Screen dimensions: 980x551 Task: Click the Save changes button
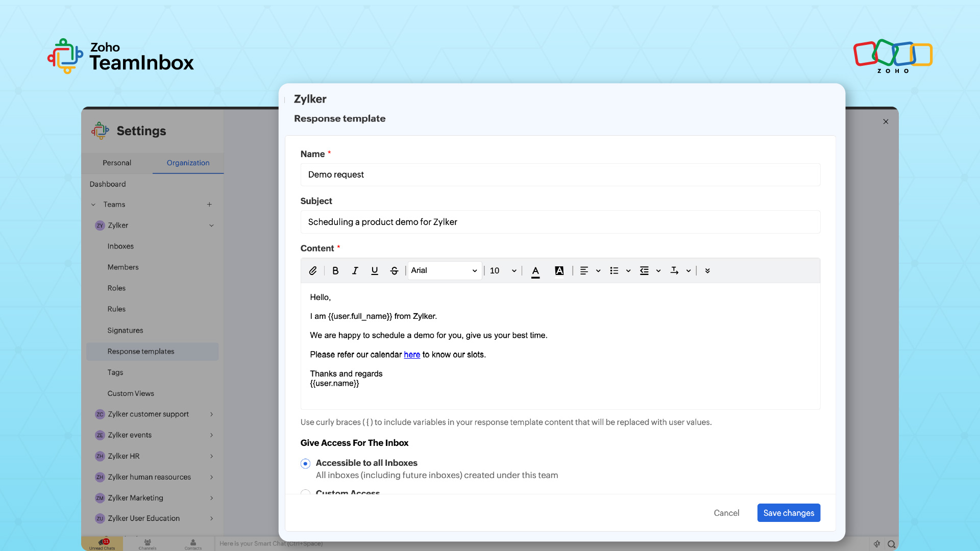coord(789,513)
